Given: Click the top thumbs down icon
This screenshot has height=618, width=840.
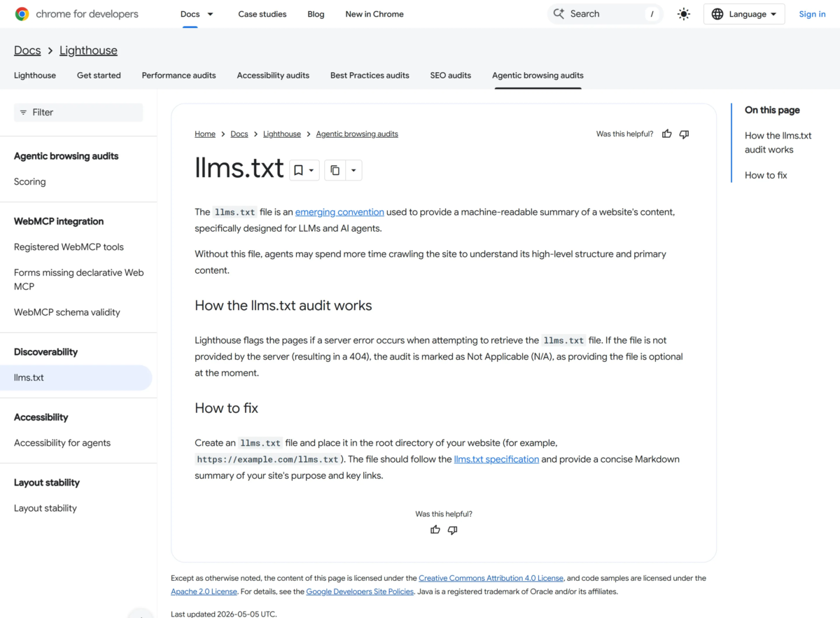Looking at the screenshot, I should point(684,134).
